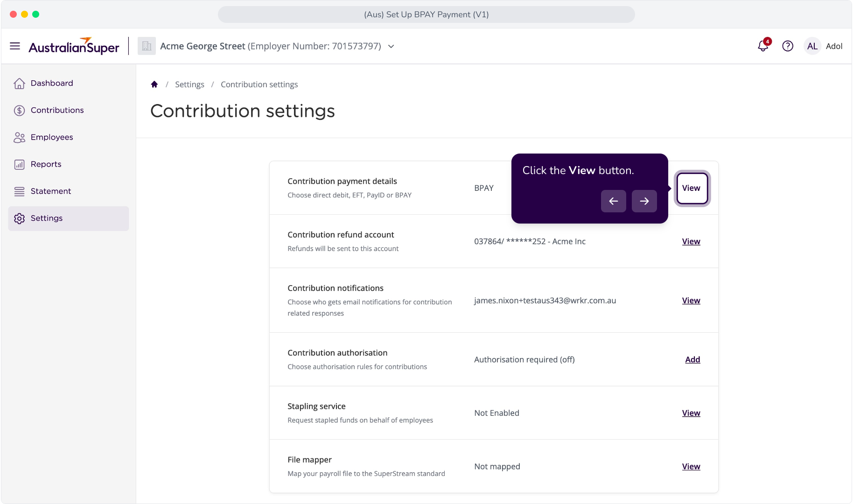Open the hamburger navigation menu

(15, 46)
